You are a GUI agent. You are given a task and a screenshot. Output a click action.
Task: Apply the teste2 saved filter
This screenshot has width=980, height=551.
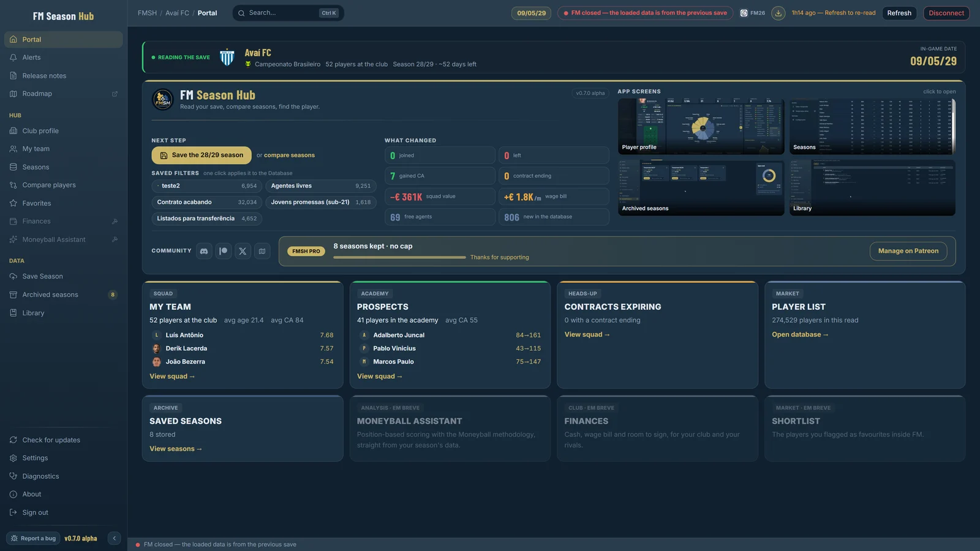tap(207, 186)
